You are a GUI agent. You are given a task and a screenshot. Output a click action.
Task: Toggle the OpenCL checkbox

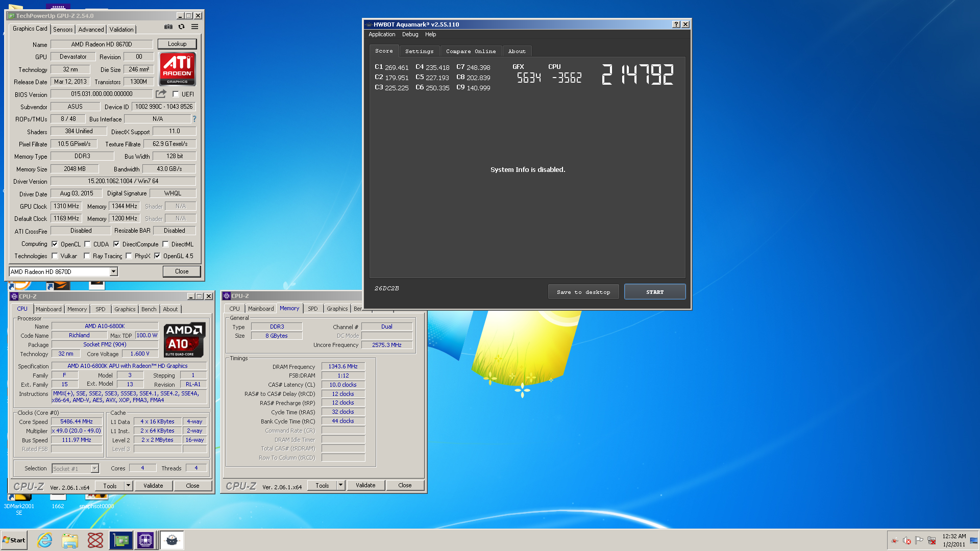(x=55, y=244)
